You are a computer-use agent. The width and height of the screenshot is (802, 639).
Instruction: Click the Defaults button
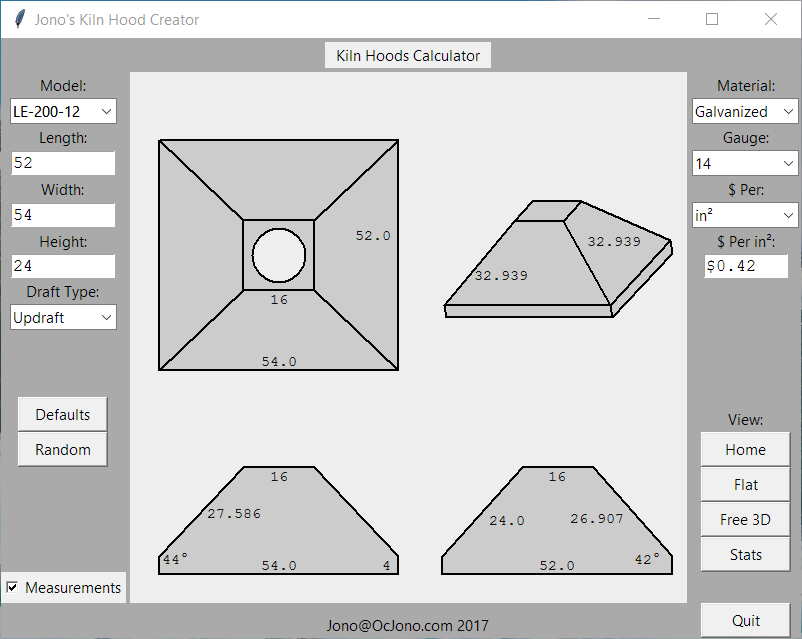pos(62,414)
